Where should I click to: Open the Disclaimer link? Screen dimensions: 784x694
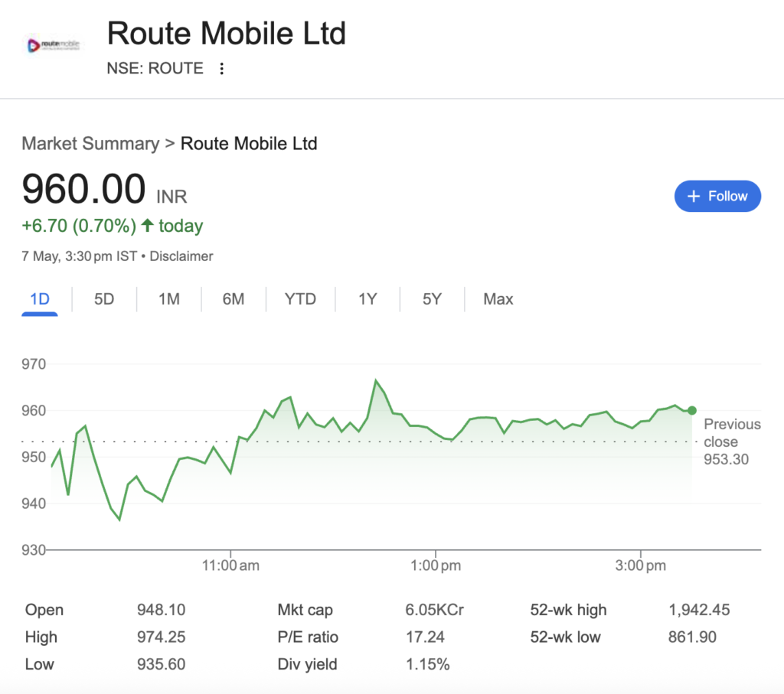click(181, 256)
